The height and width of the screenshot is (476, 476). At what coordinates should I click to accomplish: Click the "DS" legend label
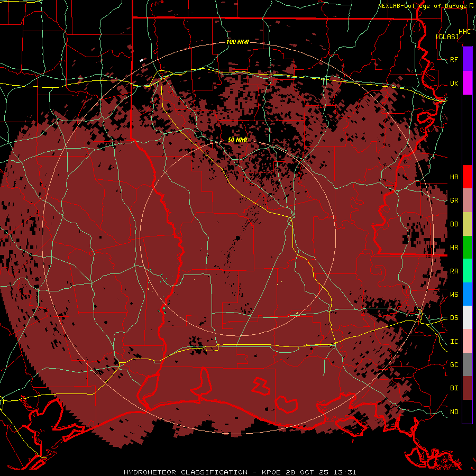(x=454, y=318)
